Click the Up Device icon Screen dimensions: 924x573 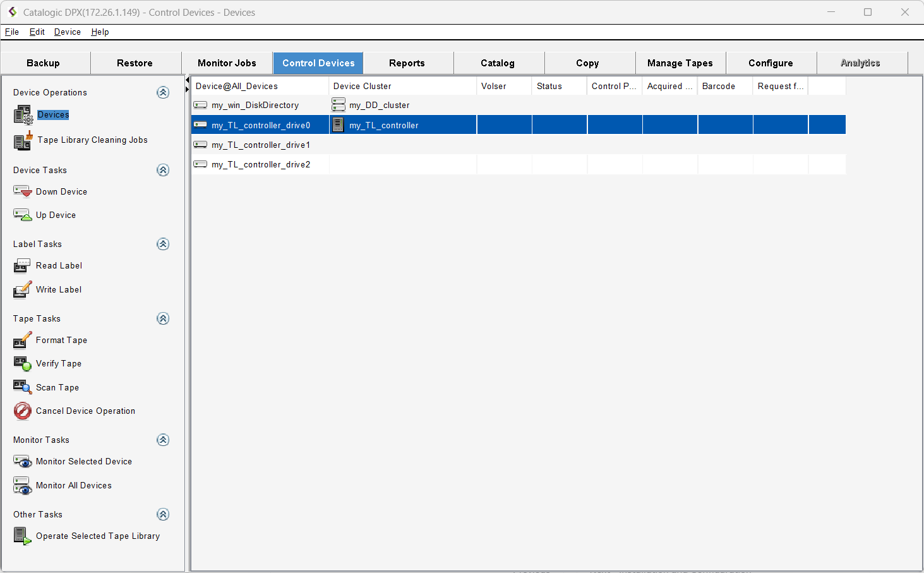22,215
